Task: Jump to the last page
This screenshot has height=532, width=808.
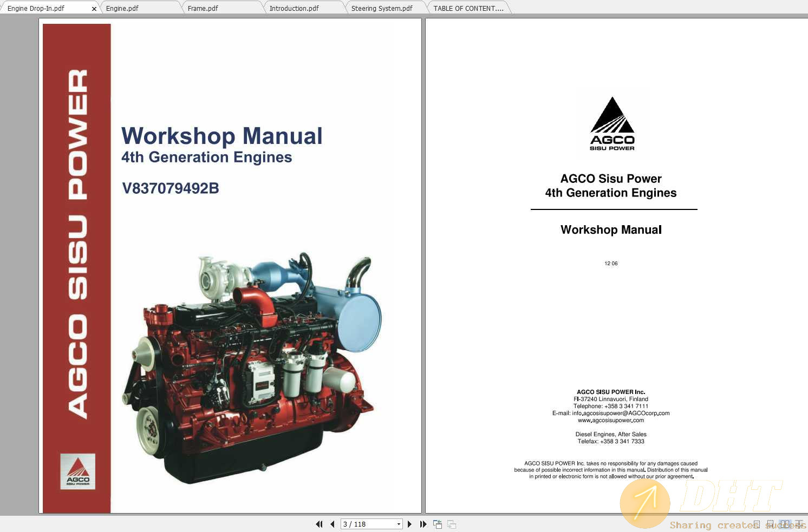Action: 423,524
